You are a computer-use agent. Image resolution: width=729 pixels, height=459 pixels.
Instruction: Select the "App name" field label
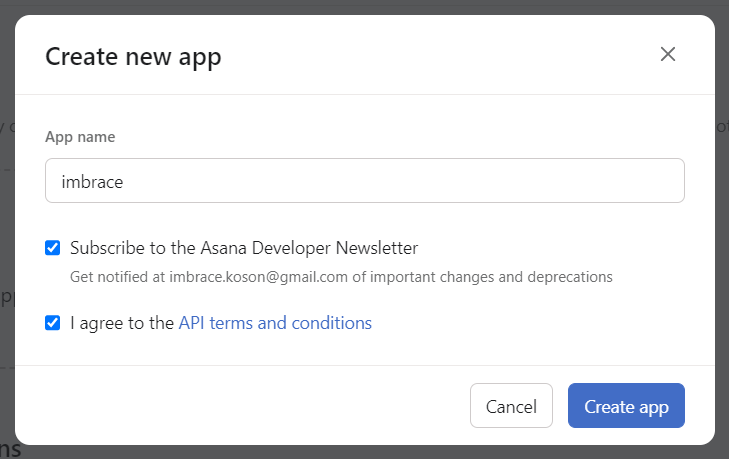80,136
